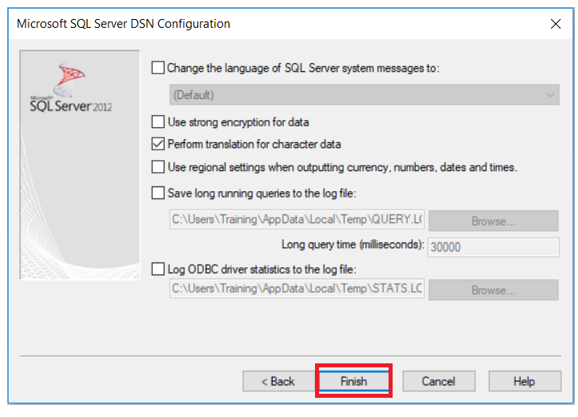Click the QUERY log file path field

pyautogui.click(x=297, y=219)
